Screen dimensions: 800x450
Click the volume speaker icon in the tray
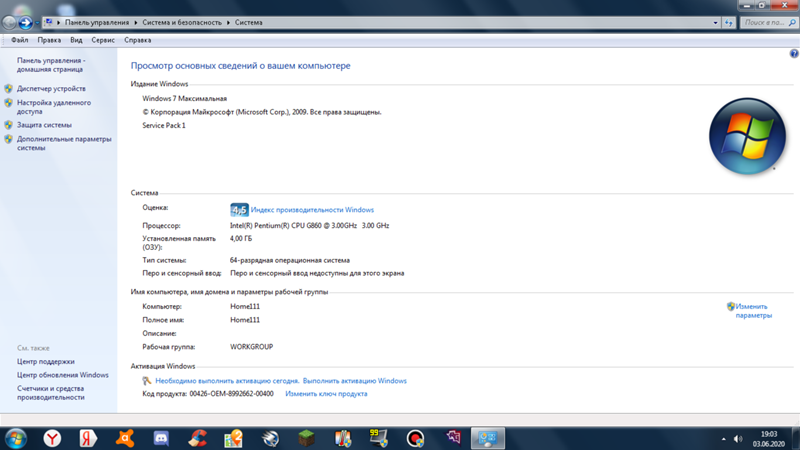click(738, 439)
